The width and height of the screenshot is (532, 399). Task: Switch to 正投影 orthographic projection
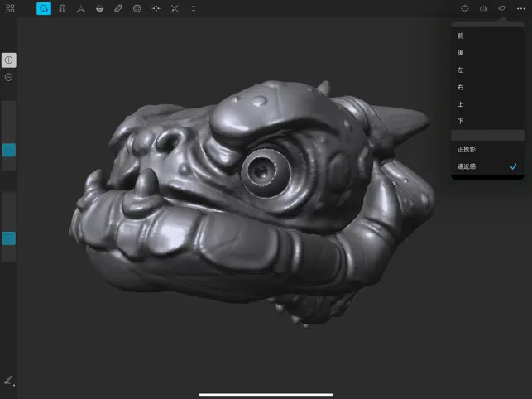click(x=487, y=149)
